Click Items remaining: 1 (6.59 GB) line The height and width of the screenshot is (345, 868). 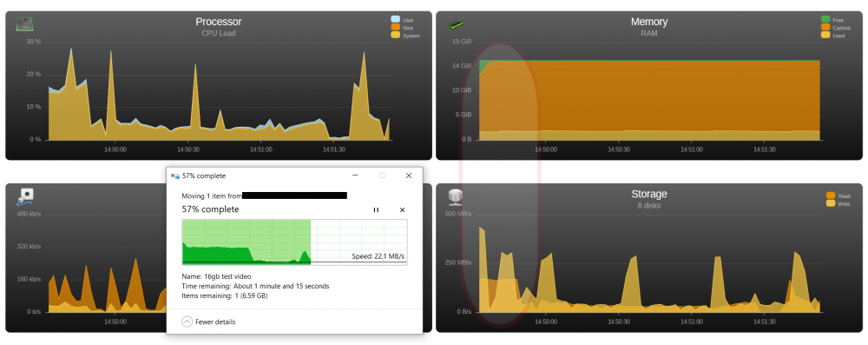[x=224, y=296]
